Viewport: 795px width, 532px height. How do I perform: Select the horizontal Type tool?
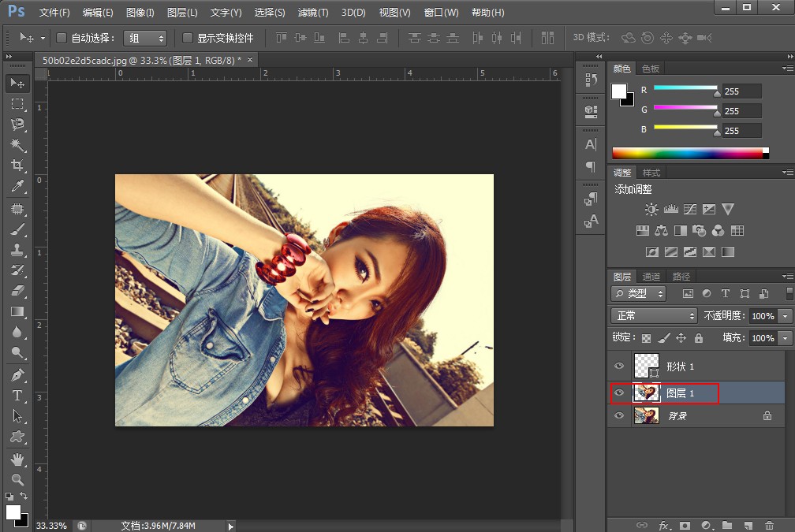point(17,396)
